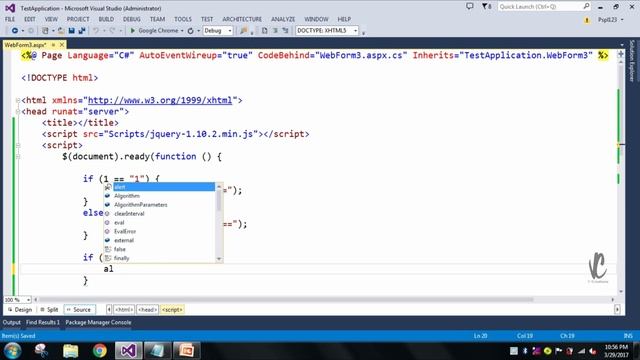Viewport: 640px width, 360px height.
Task: Click the Find in Files toolbar icon
Action: (x=244, y=31)
